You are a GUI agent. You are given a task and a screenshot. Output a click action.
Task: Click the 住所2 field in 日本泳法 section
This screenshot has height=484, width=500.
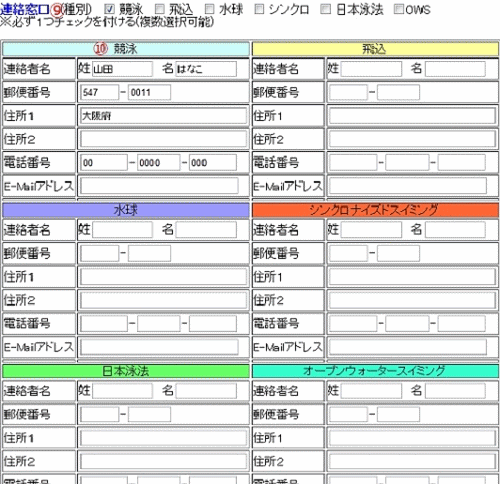pos(163,461)
